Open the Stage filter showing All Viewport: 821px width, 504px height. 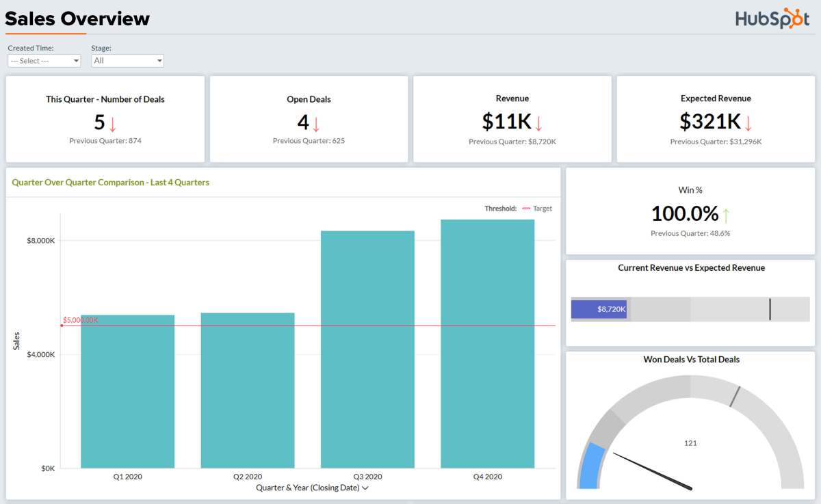[127, 60]
